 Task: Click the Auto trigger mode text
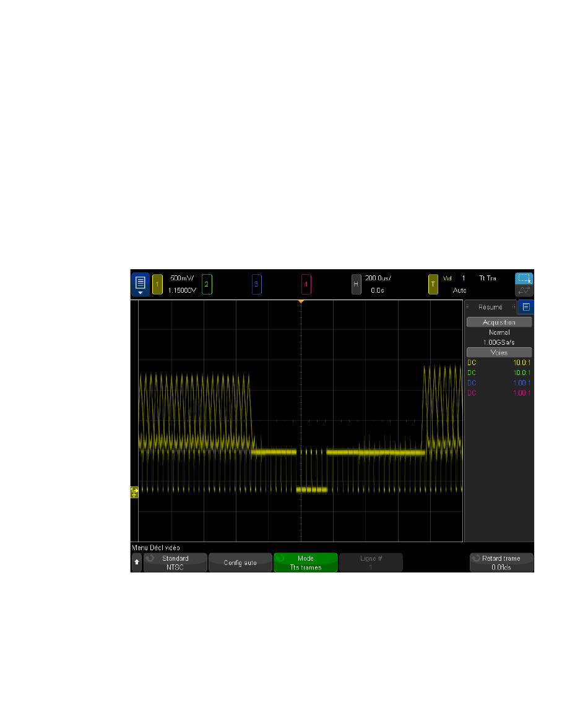tap(459, 290)
